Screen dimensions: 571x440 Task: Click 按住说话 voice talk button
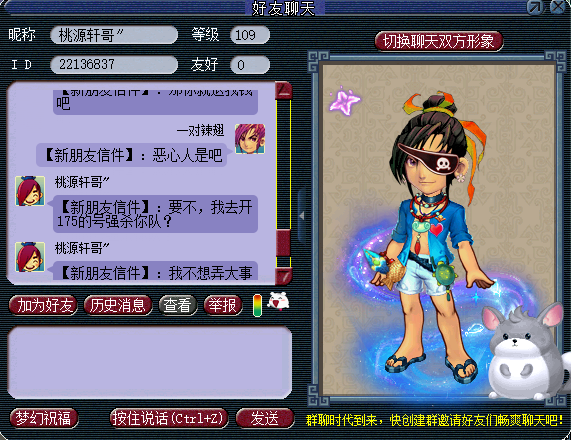pyautogui.click(x=168, y=418)
